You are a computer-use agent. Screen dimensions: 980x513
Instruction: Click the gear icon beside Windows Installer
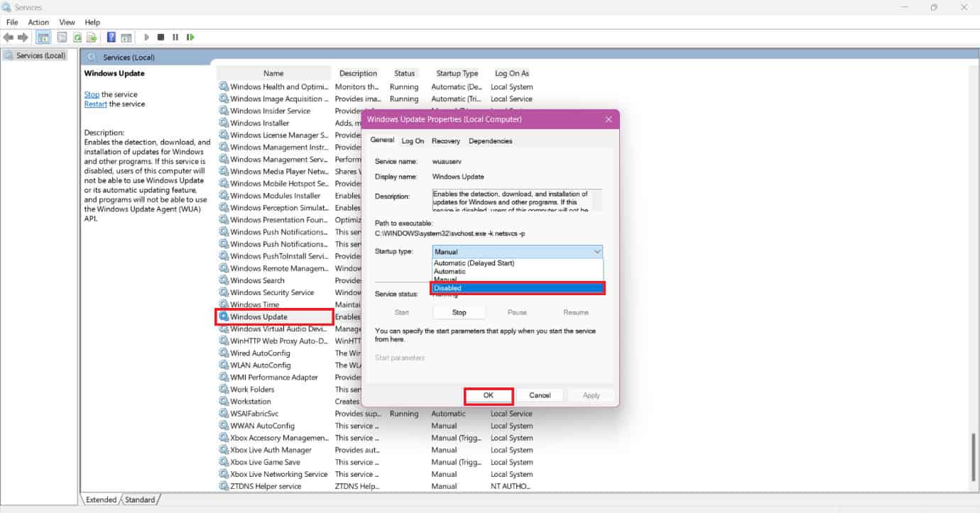tap(224, 123)
